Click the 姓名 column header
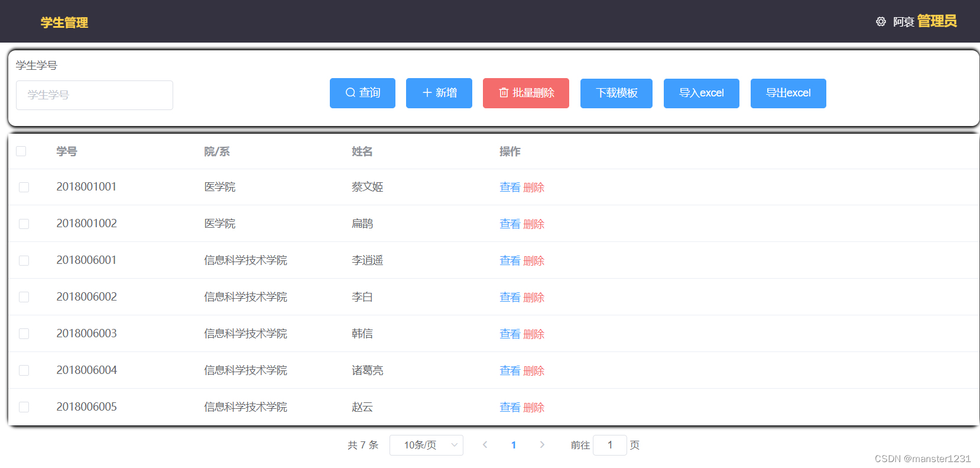The image size is (980, 468). tap(362, 151)
